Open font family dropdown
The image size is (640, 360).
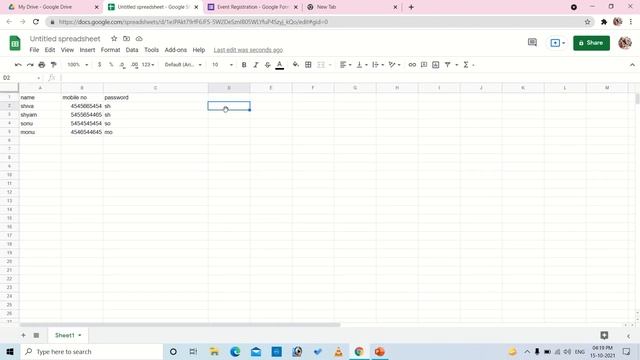pos(183,65)
